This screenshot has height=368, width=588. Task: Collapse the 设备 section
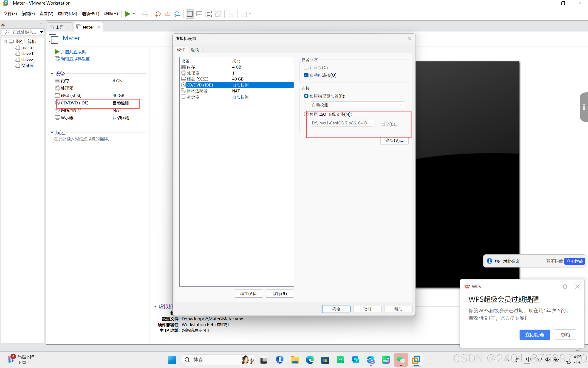[x=52, y=74]
